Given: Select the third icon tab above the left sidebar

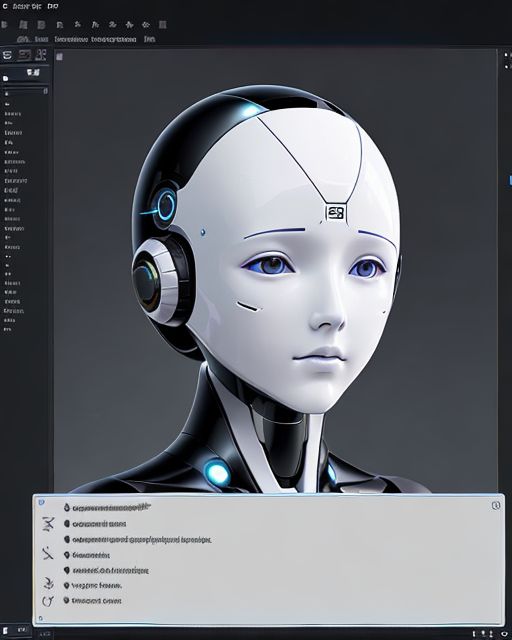Looking at the screenshot, I should (41, 55).
